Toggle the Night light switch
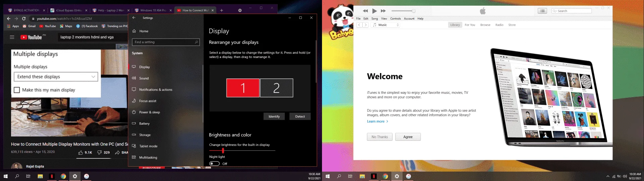This screenshot has height=181, width=644. (214, 164)
